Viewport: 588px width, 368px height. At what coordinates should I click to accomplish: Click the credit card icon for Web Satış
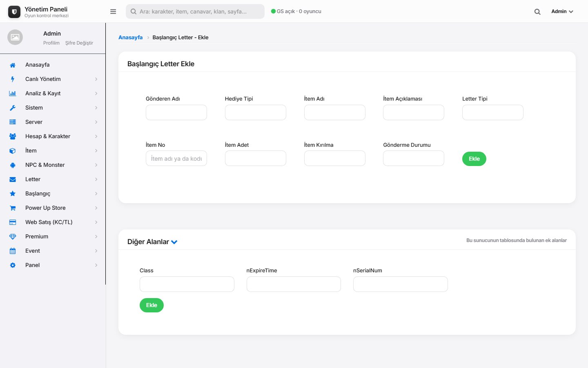tap(13, 222)
